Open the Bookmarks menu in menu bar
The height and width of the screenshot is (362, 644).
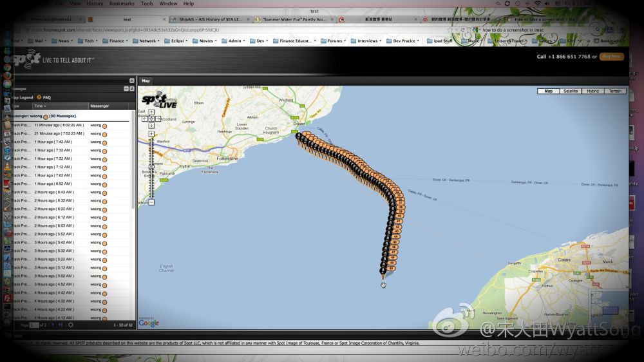(x=122, y=3)
